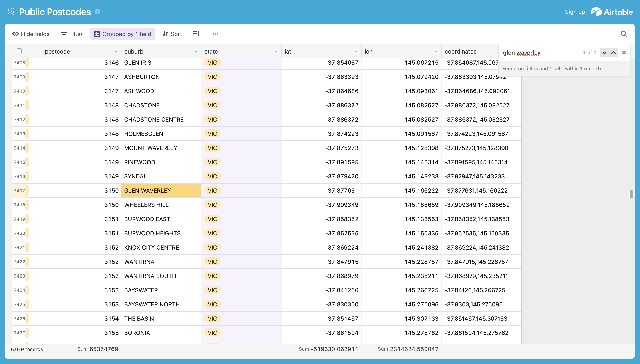This screenshot has height=364, width=640.
Task: Open the row height icon
Action: coord(196,34)
